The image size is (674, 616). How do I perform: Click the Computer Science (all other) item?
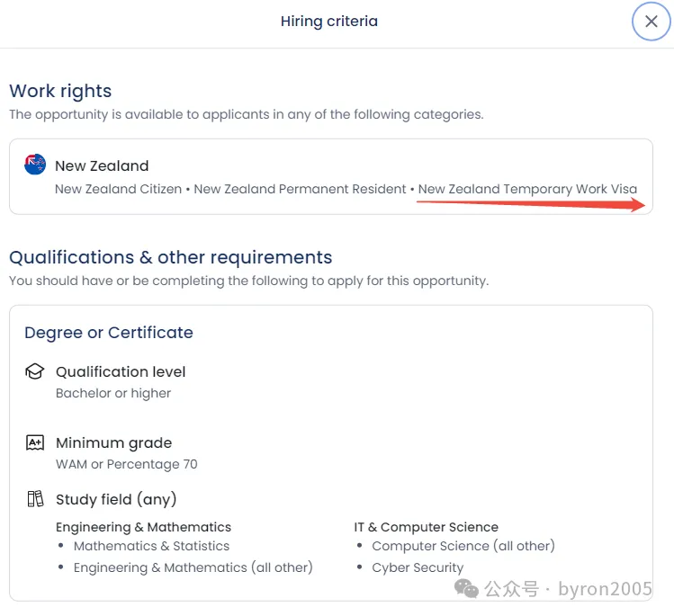point(463,546)
